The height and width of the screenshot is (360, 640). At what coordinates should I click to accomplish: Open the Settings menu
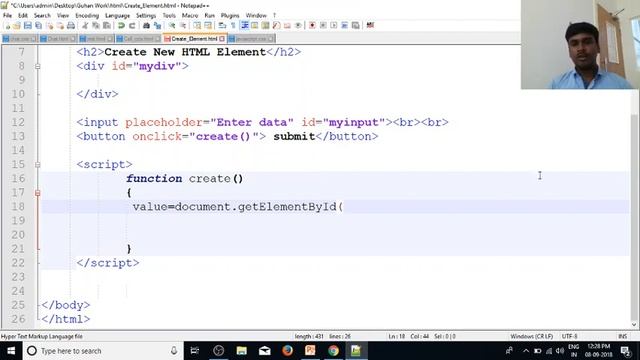146,16
